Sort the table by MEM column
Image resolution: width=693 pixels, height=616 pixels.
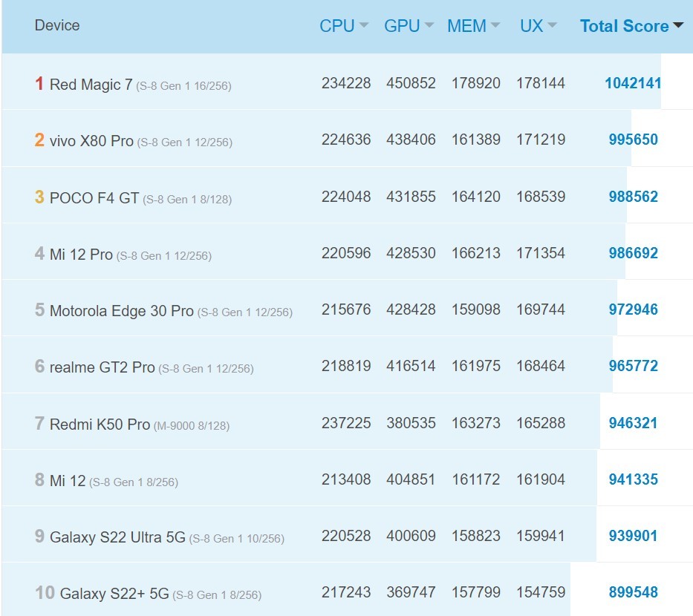click(x=473, y=26)
